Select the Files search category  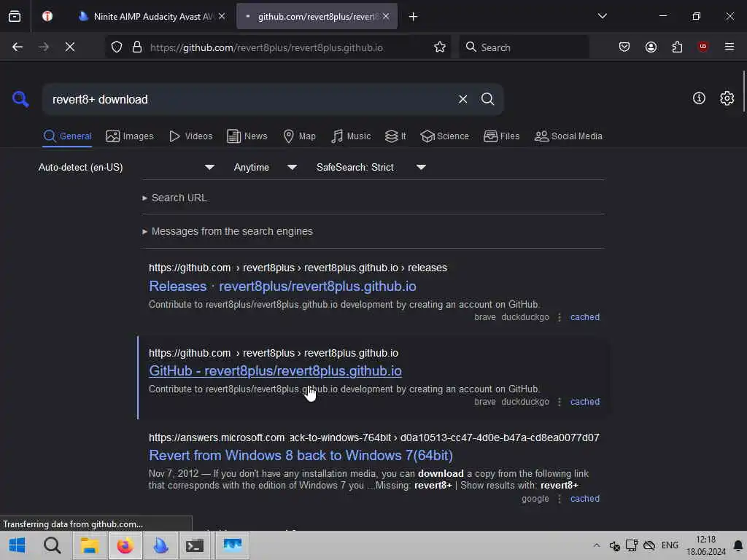[501, 136]
